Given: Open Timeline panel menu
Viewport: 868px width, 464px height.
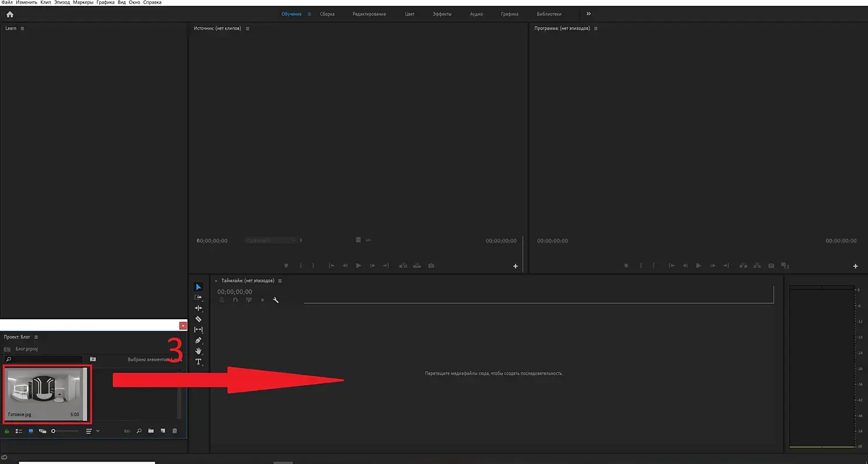Looking at the screenshot, I should tap(280, 281).
